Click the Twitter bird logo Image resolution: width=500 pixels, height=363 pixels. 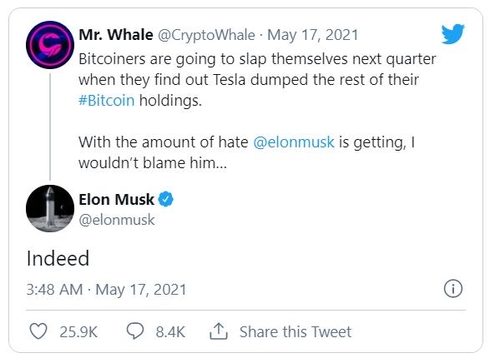(x=453, y=34)
